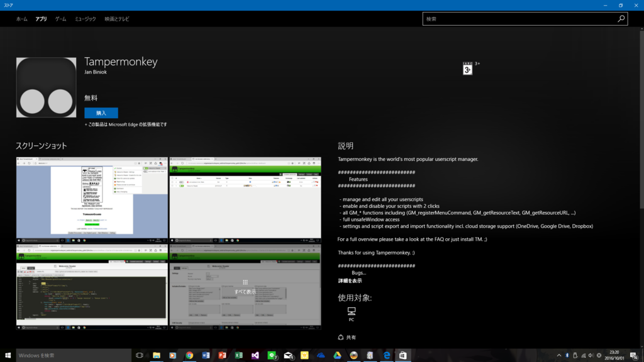The height and width of the screenshot is (362, 644).
Task: Open Google Drive from the taskbar
Action: tap(337, 356)
